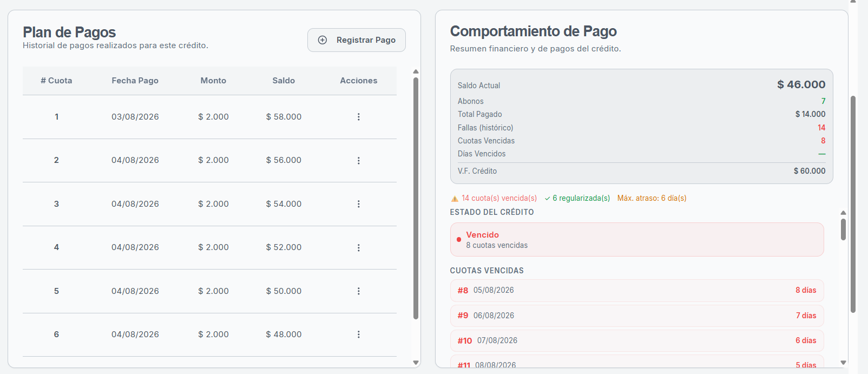Click the Vencido status card
Screen dimensions: 868x374
[x=637, y=240]
